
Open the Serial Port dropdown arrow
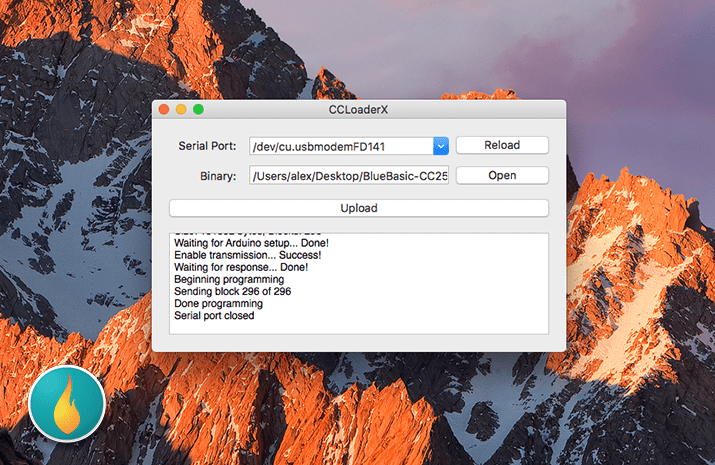440,146
